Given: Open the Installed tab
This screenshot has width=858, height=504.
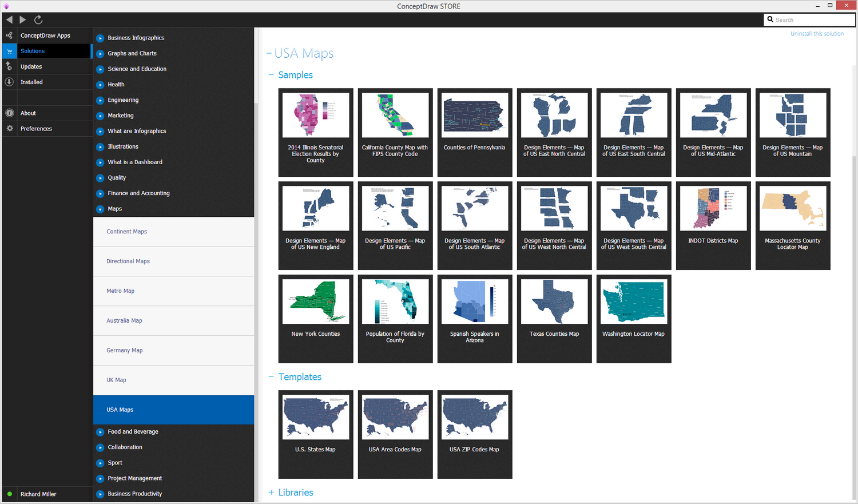Looking at the screenshot, I should [46, 82].
